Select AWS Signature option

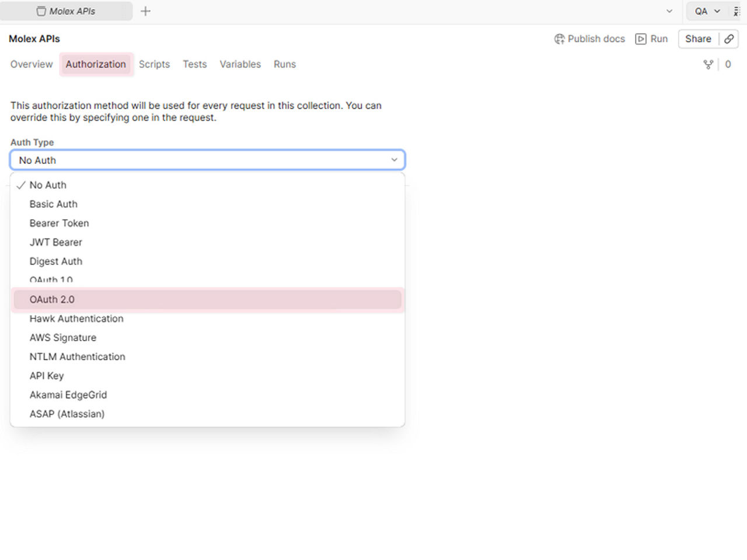pyautogui.click(x=208, y=338)
